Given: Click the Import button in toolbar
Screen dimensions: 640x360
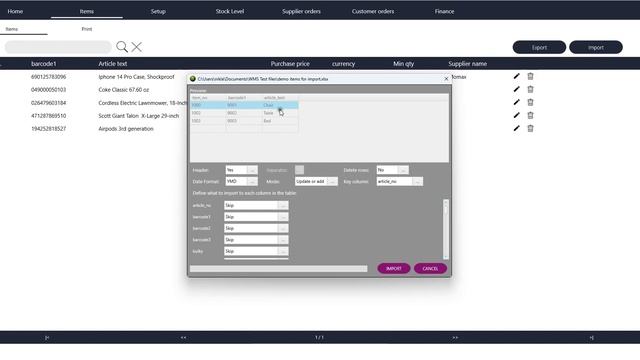Looking at the screenshot, I should (596, 47).
